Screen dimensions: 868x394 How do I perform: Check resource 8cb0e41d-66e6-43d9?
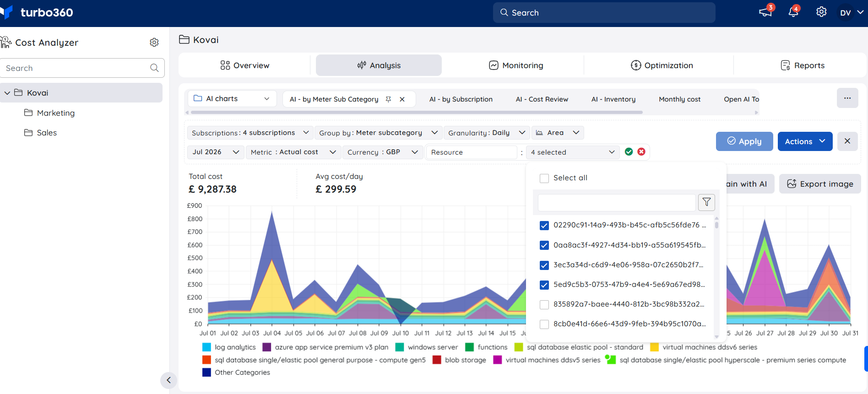click(x=544, y=324)
